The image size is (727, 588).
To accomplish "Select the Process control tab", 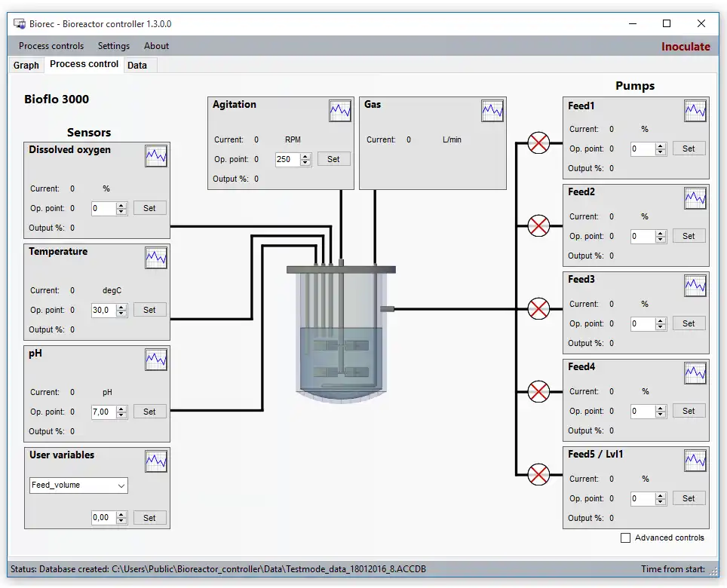I will (x=84, y=64).
